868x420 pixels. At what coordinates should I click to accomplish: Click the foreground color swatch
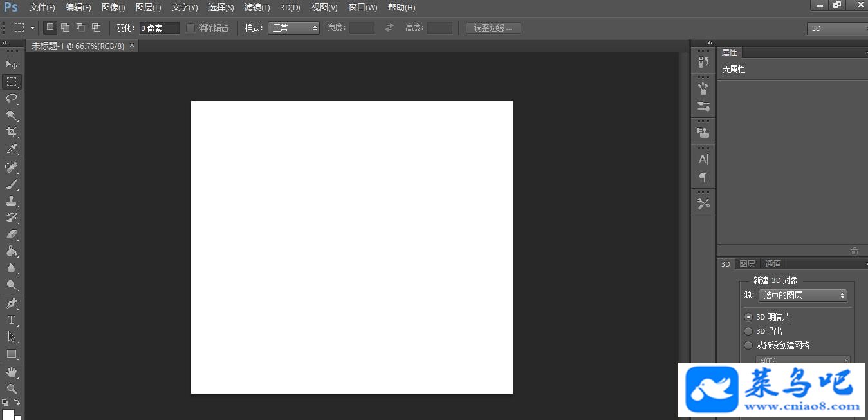(x=8, y=414)
